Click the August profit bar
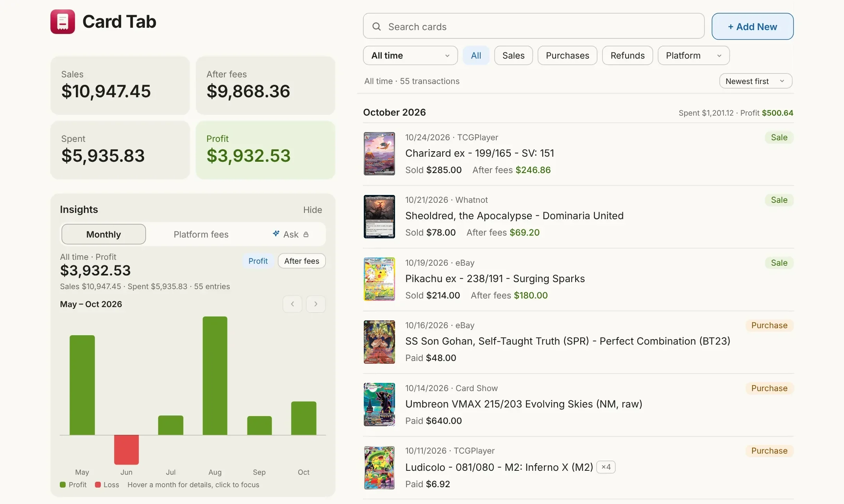Image resolution: width=844 pixels, height=504 pixels. 215,376
